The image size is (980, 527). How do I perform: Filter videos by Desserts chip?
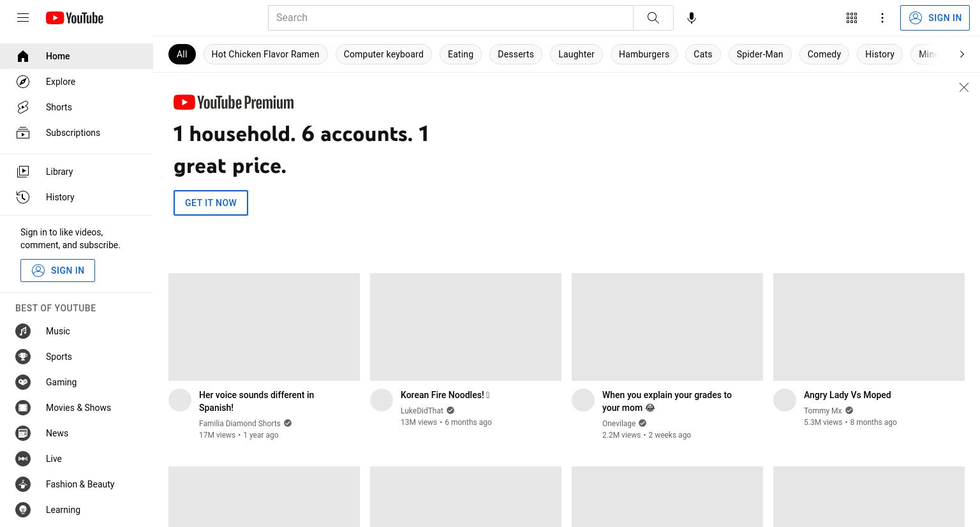click(516, 54)
